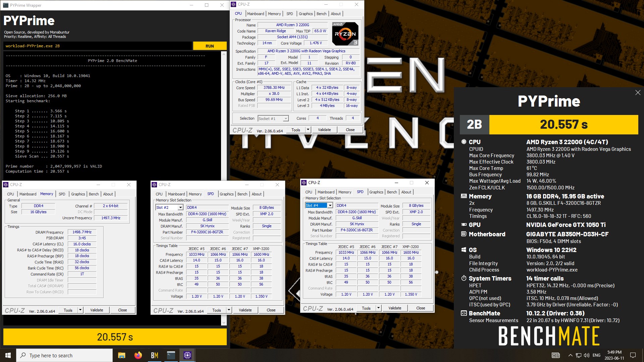The width and height of the screenshot is (644, 362).
Task: Open the Graphics tab in Slot #4 CPU-Z window
Action: [376, 192]
